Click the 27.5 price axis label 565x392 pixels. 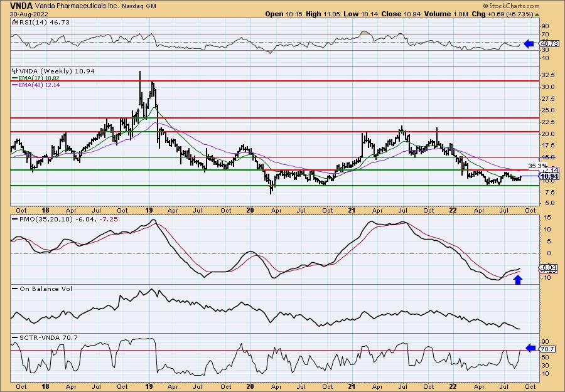(547, 98)
